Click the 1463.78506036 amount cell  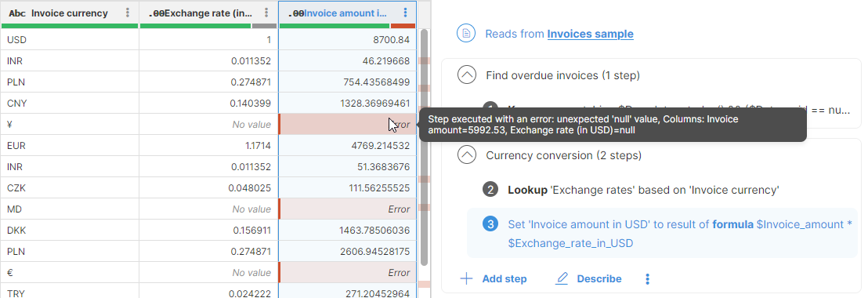[x=348, y=230]
